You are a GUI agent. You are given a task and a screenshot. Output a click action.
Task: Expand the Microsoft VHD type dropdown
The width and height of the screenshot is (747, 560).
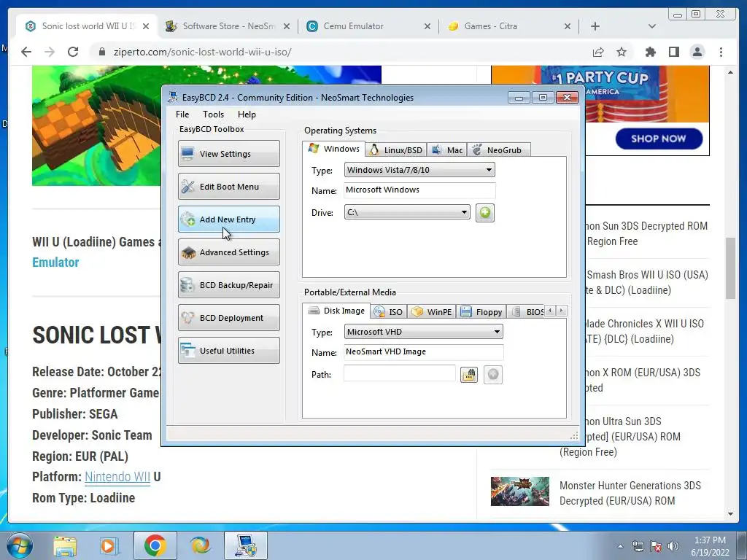(x=423, y=332)
